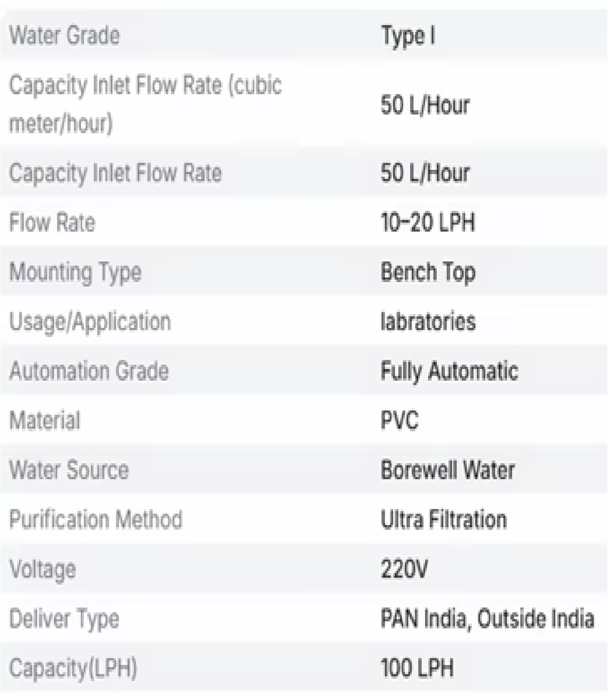
Task: Select the '100 LPH' capacity value
Action: pyautogui.click(x=417, y=669)
